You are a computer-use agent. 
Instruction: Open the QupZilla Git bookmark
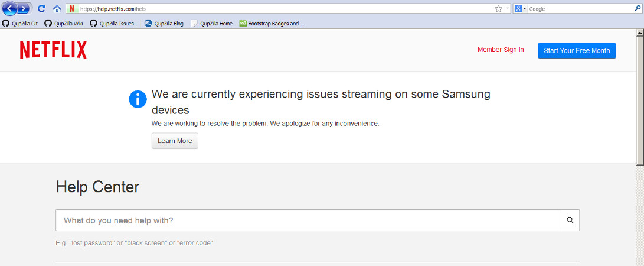pos(20,24)
